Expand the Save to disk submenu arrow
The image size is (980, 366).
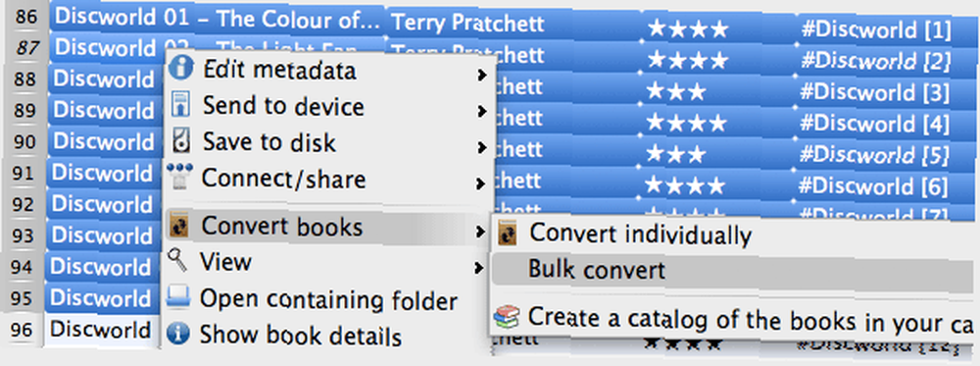(x=480, y=147)
